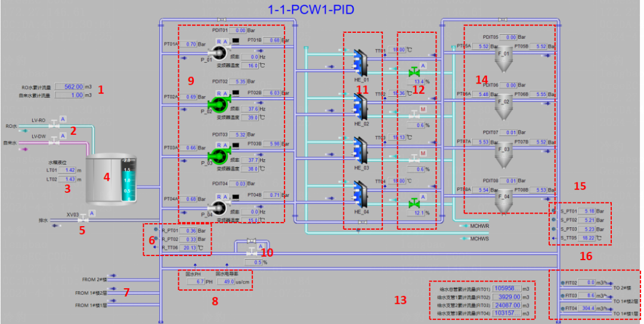Click the black status indicator beside P_01
The height and width of the screenshot is (324, 644).
click(x=236, y=41)
